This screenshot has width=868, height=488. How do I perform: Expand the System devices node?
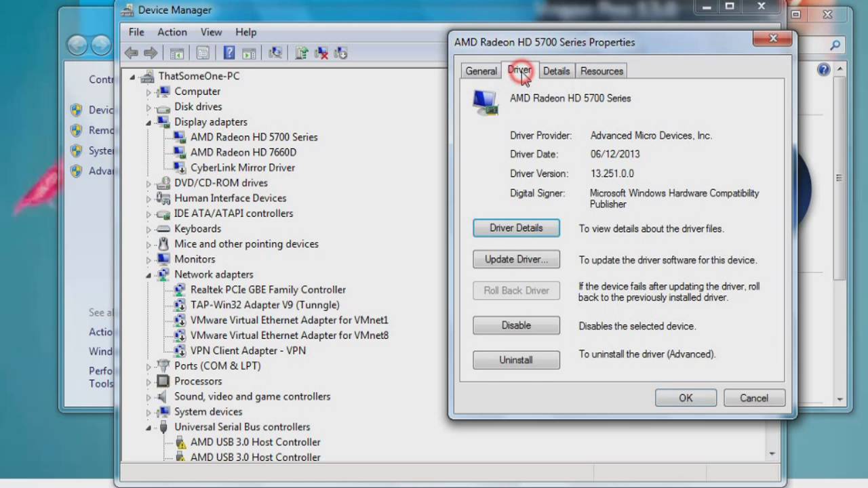coord(149,412)
